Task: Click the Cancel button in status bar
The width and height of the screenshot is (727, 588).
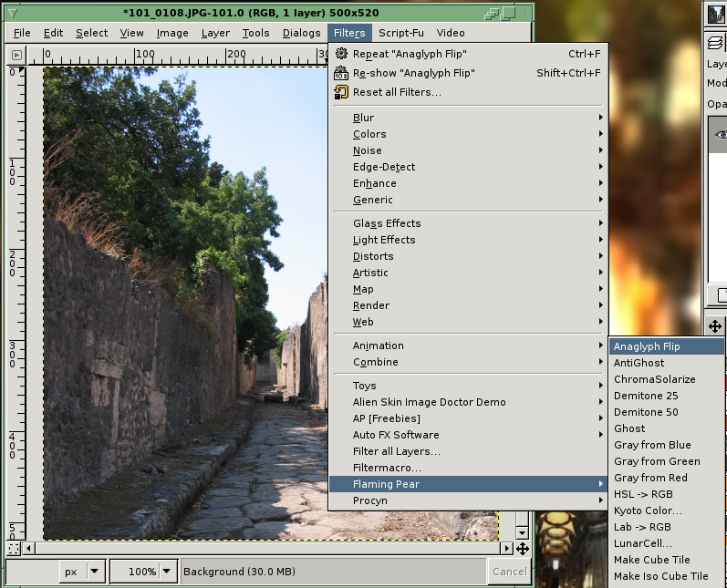Action: point(510,572)
